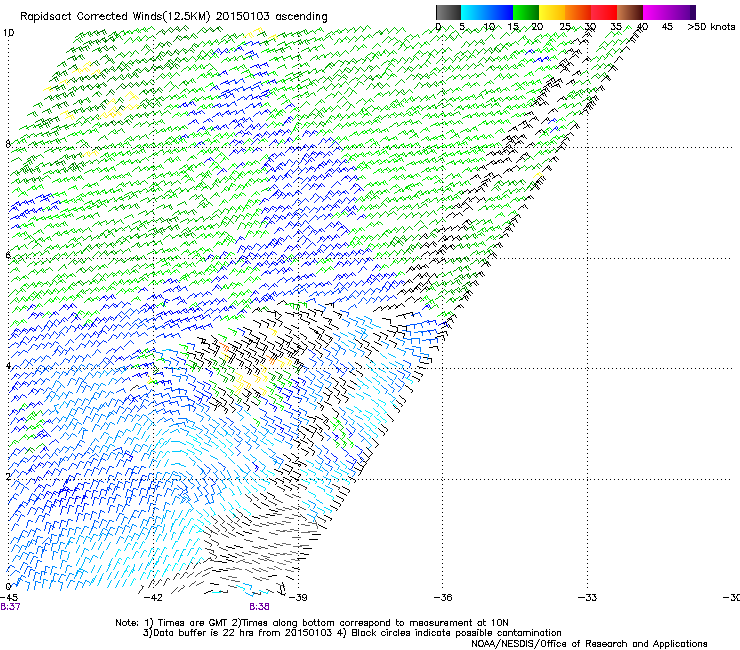Viewport: 740px width, 650px height.
Task: Click the '-36' longitude axis label
Action: (x=443, y=598)
